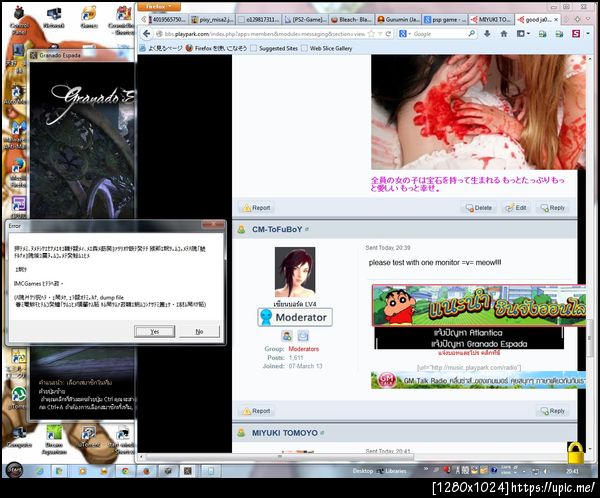Open the Firefox taskbar icon
Image resolution: width=600 pixels, height=498 pixels.
click(x=147, y=471)
